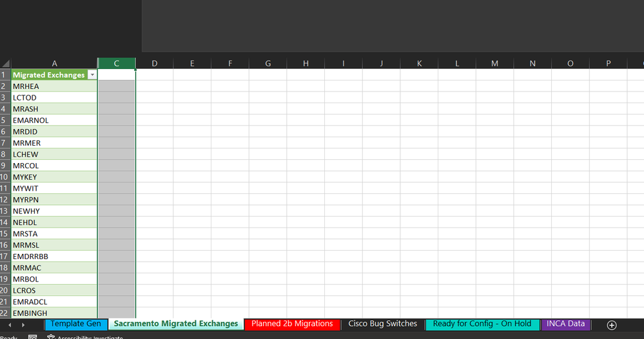Image resolution: width=644 pixels, height=339 pixels.
Task: Select cell containing MRSTA
Action: [x=54, y=233]
